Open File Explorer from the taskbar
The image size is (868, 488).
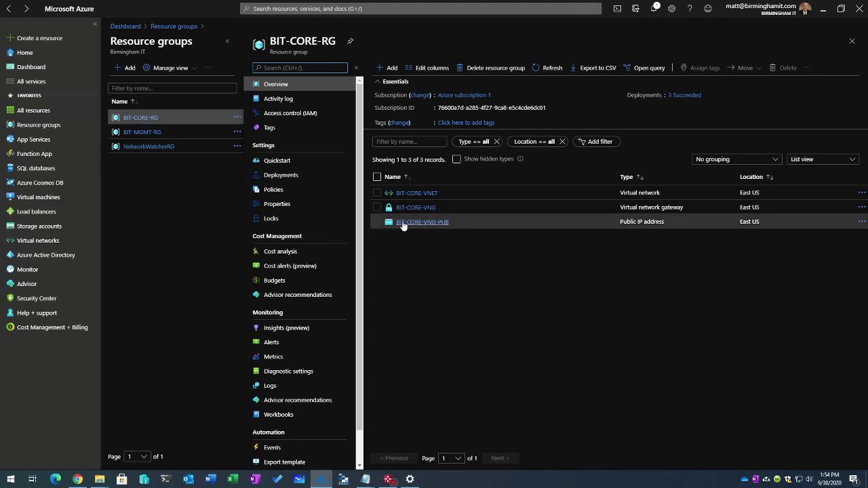coord(100,479)
